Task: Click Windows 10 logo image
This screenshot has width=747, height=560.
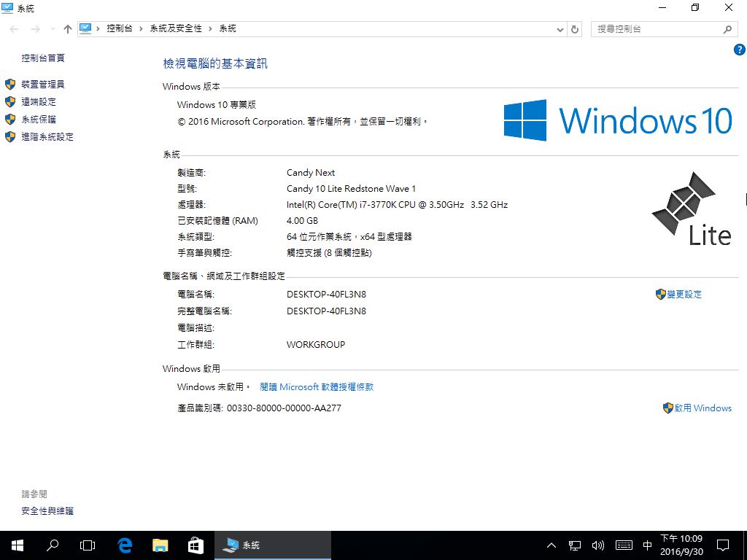Action: (618, 120)
